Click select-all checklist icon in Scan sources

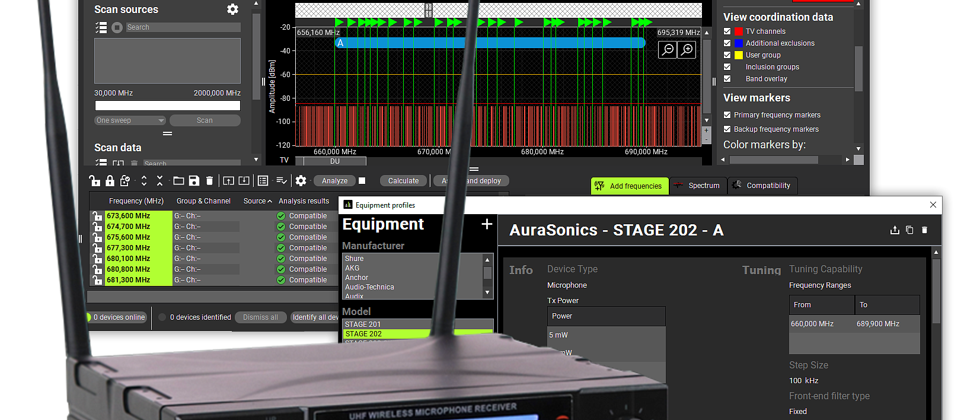101,27
